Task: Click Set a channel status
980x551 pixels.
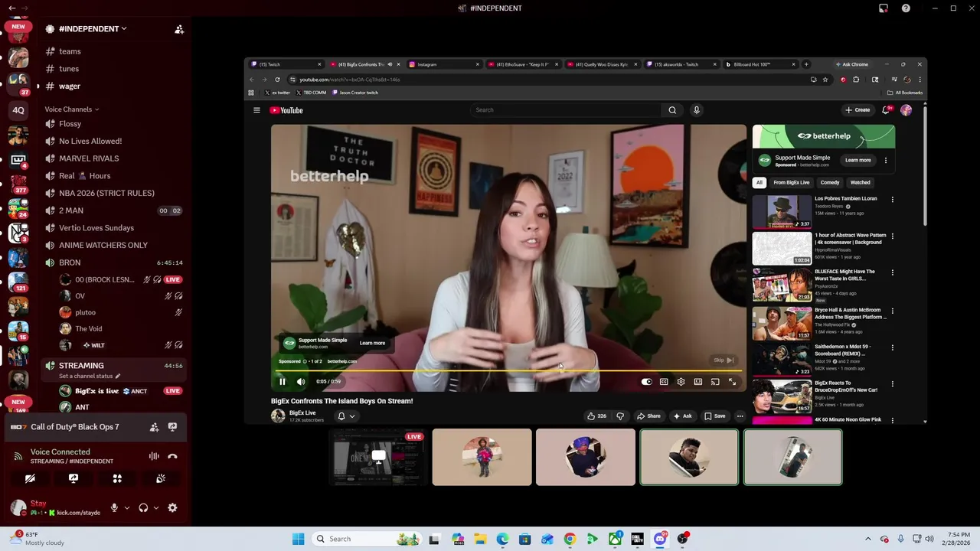Action: 90,376
